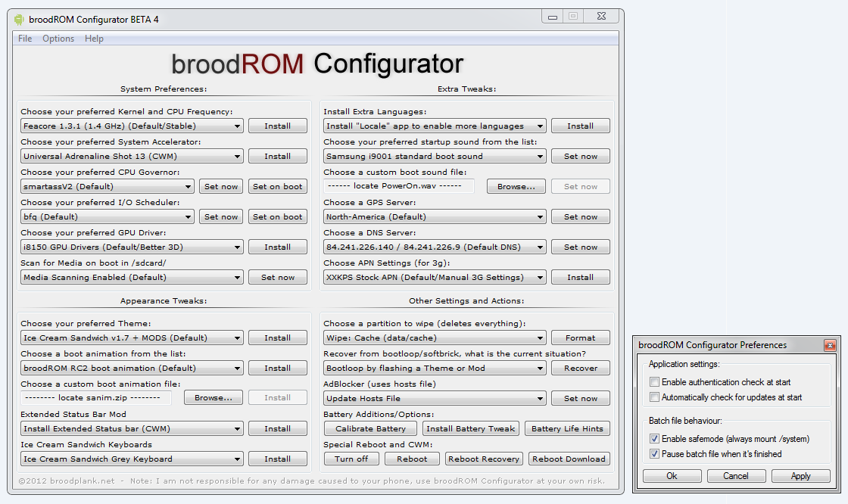This screenshot has height=504, width=848.
Task: Install the selected Theme
Action: (277, 338)
